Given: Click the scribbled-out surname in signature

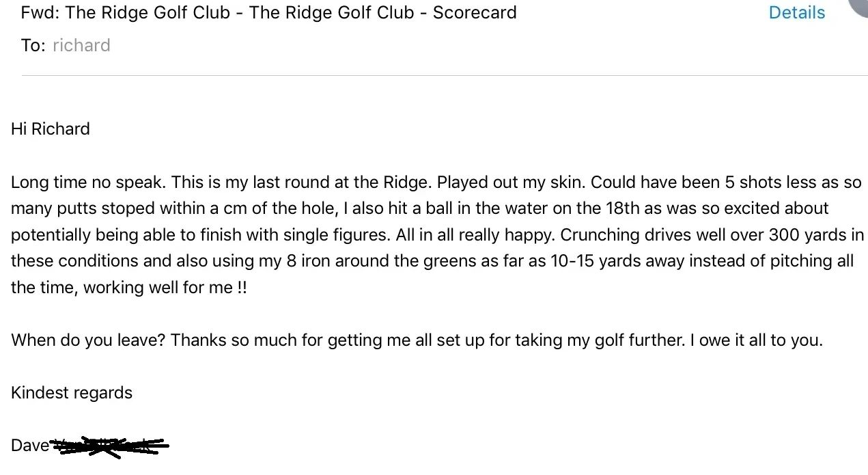Looking at the screenshot, I should pyautogui.click(x=111, y=446).
